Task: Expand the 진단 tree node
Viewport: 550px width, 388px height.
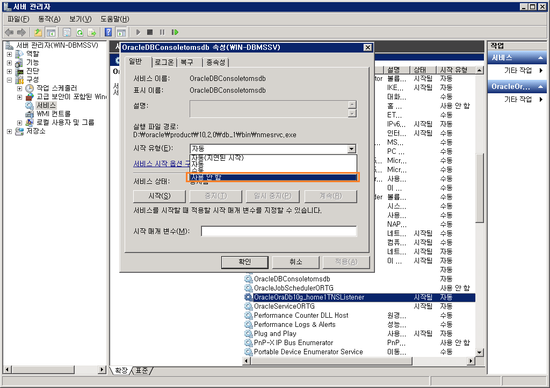Action: 9,71
